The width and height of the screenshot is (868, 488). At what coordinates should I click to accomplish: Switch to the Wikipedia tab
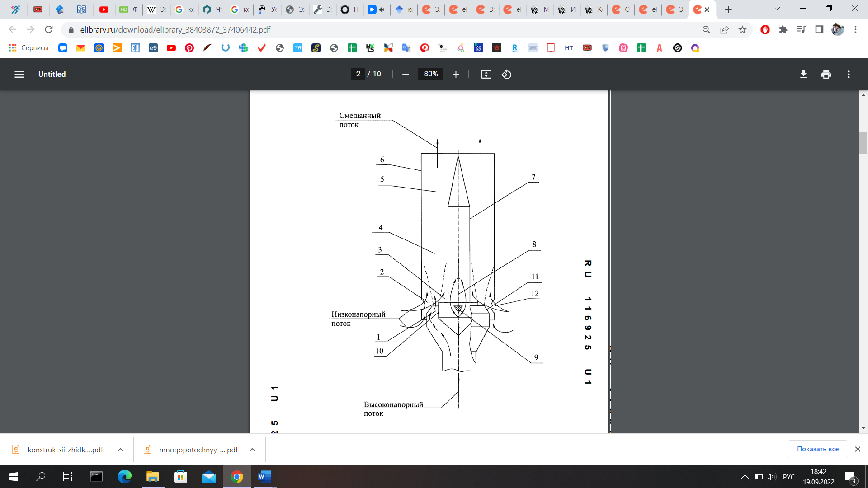pos(156,9)
